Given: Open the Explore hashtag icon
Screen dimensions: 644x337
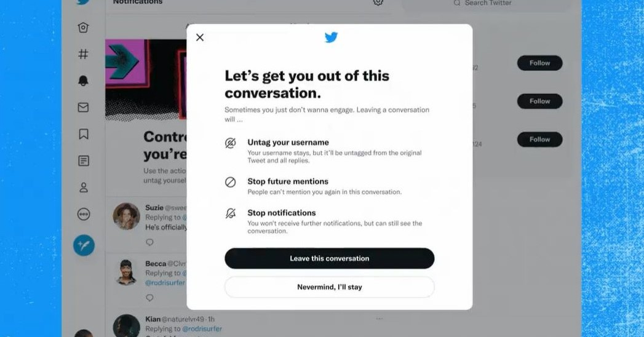Looking at the screenshot, I should tap(84, 54).
